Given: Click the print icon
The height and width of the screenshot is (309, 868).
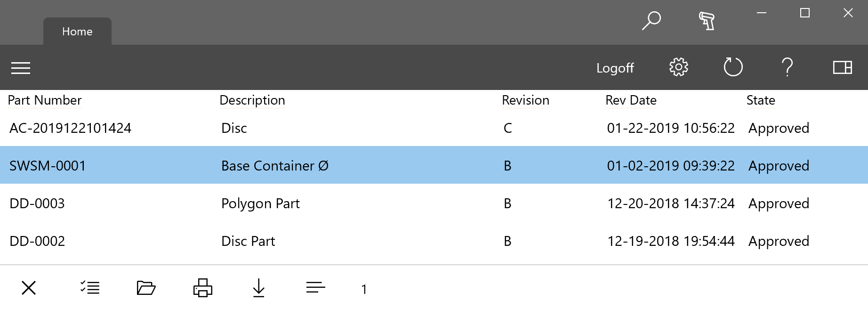Looking at the screenshot, I should pyautogui.click(x=203, y=287).
